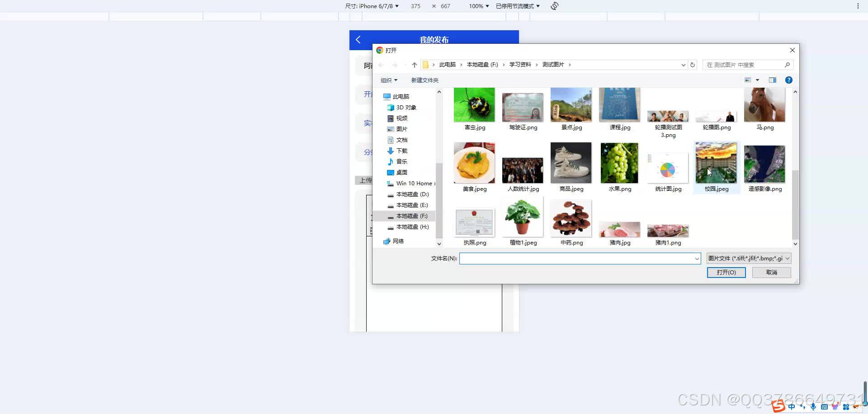Select 本地磁盘 (D:) in the sidebar
Image resolution: width=868 pixels, height=414 pixels.
pyautogui.click(x=412, y=194)
